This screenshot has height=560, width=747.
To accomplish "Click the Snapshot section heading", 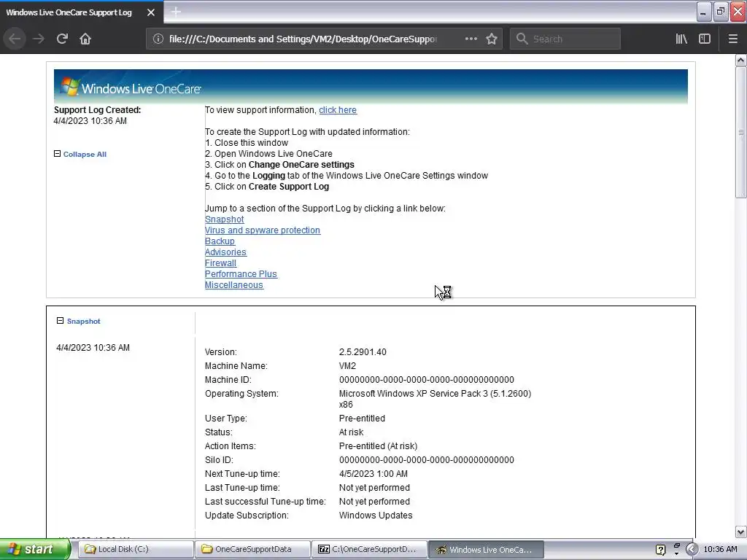I will [84, 322].
